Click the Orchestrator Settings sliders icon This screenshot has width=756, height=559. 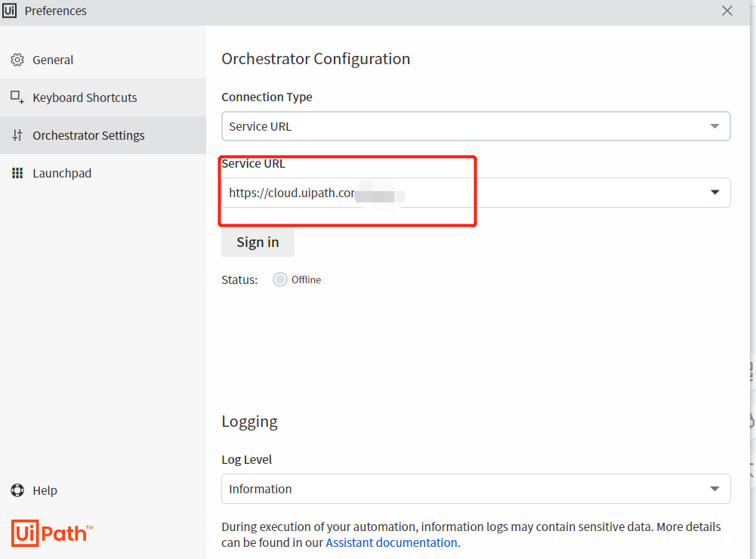[17, 135]
